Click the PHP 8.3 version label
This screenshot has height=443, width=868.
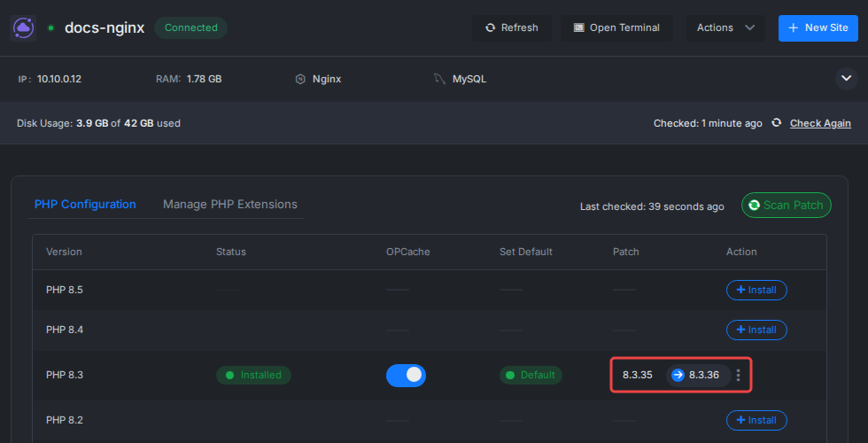(x=65, y=375)
